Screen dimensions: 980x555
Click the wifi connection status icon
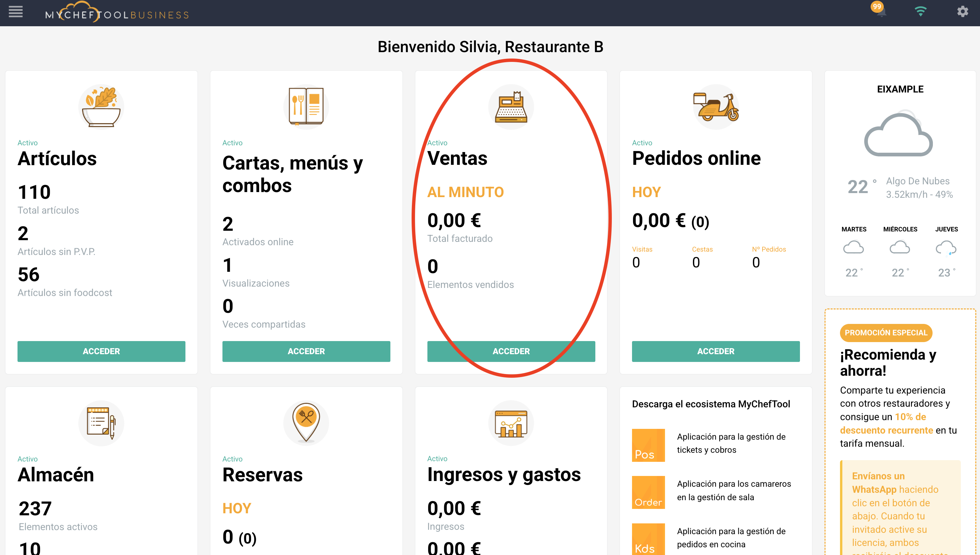pos(920,11)
